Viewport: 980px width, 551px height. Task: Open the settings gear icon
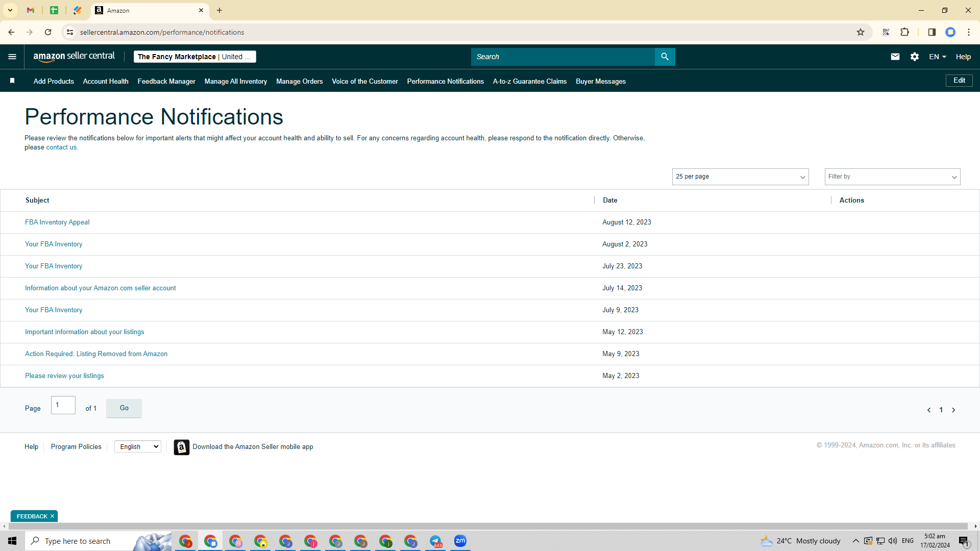pyautogui.click(x=915, y=57)
